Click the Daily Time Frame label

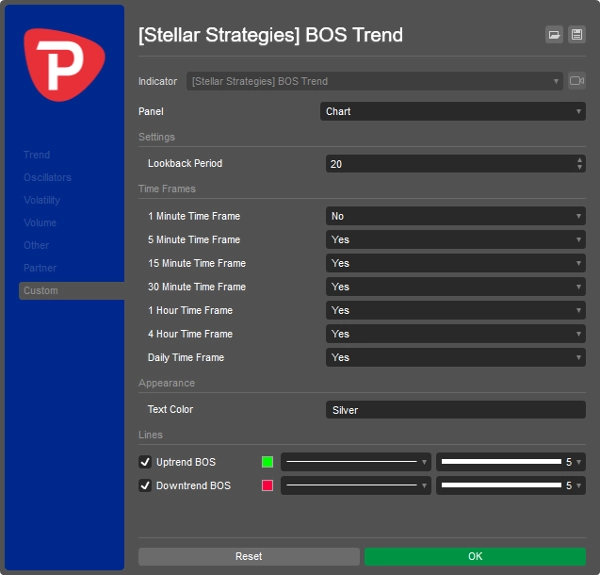(x=186, y=357)
